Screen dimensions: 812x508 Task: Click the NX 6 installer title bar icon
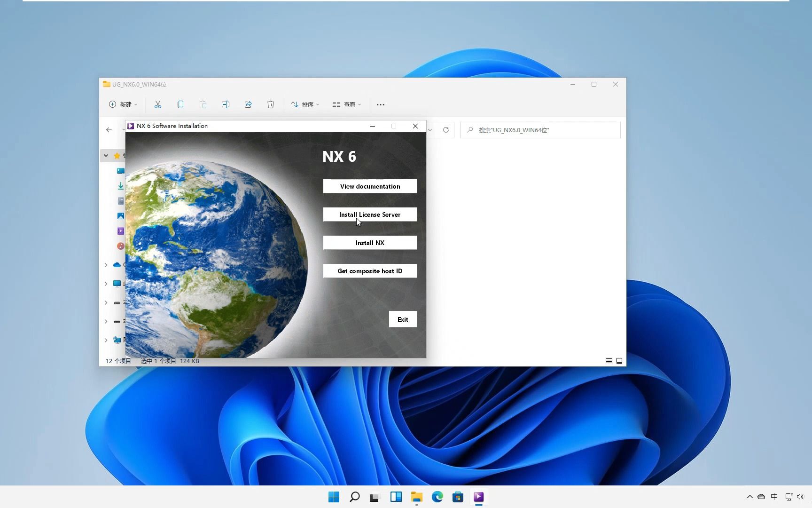click(x=131, y=126)
